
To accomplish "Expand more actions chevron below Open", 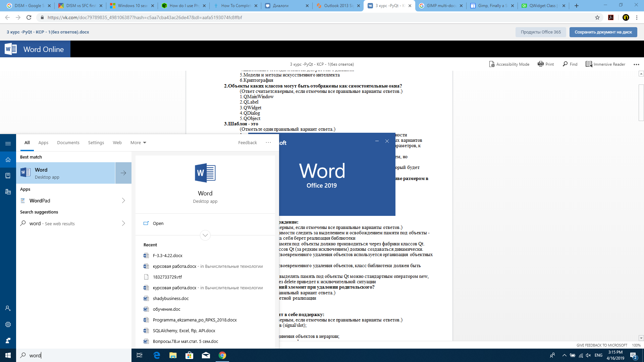I will (205, 235).
